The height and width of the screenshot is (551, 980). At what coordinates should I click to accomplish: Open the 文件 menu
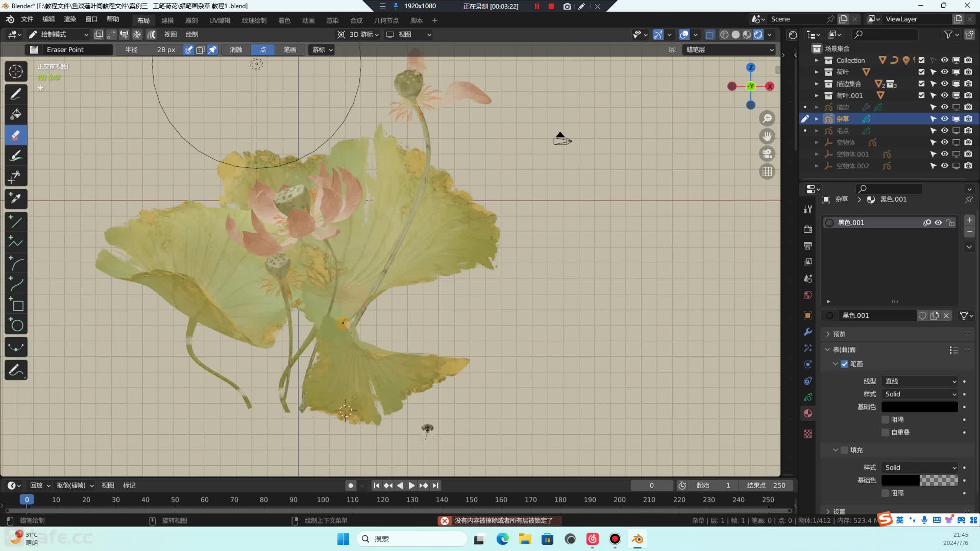click(27, 19)
